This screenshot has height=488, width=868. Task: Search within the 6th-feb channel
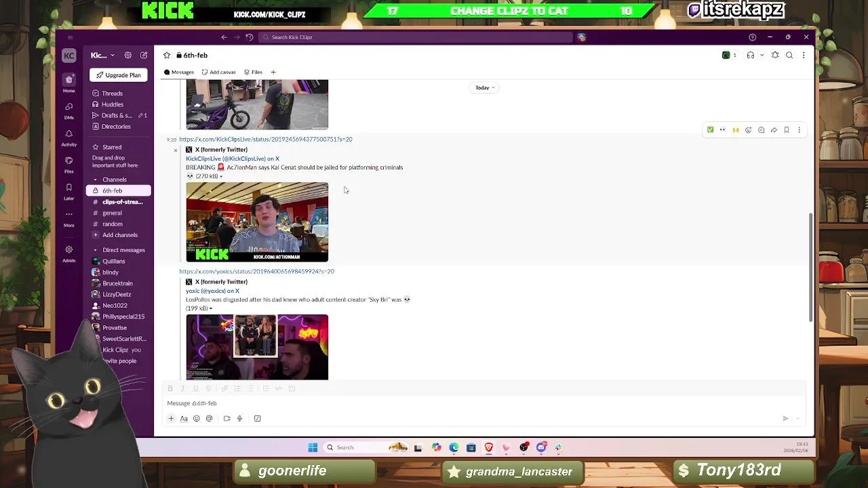pyautogui.click(x=789, y=56)
